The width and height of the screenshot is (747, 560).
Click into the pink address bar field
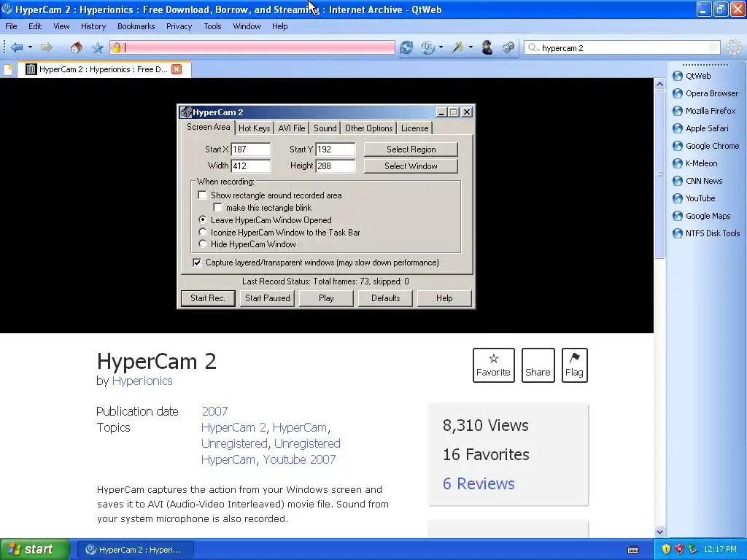pos(252,47)
